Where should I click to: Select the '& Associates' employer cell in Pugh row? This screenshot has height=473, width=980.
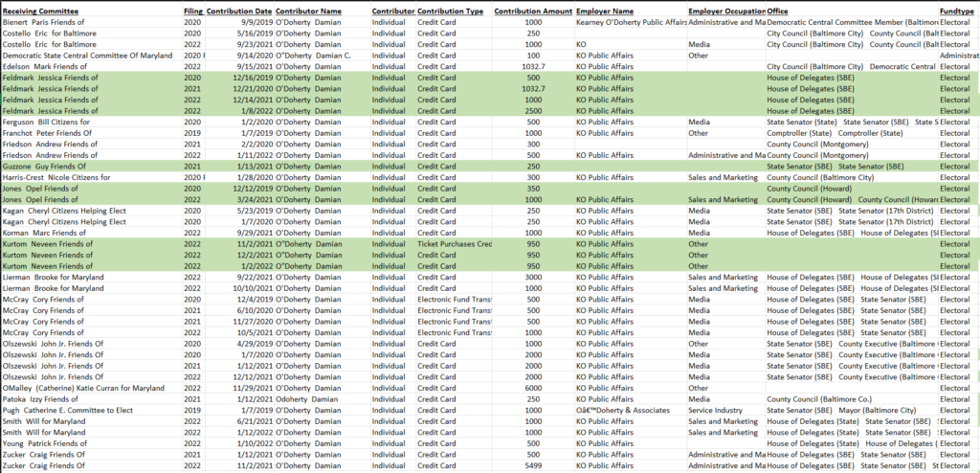point(623,411)
